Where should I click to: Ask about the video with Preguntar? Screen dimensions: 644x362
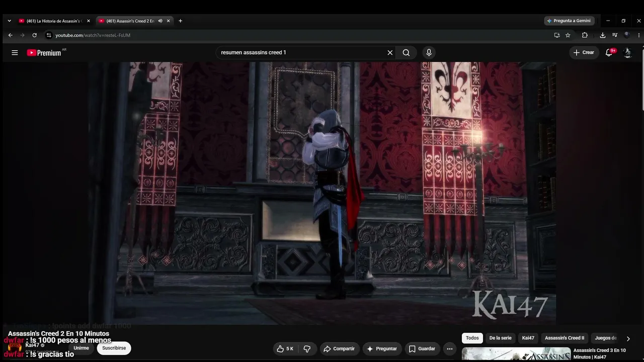[382, 348]
